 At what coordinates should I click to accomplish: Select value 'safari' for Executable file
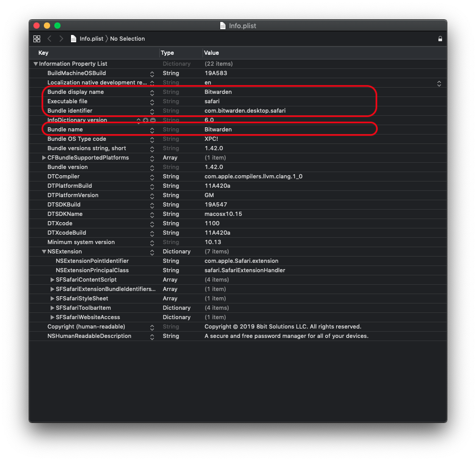(x=212, y=101)
